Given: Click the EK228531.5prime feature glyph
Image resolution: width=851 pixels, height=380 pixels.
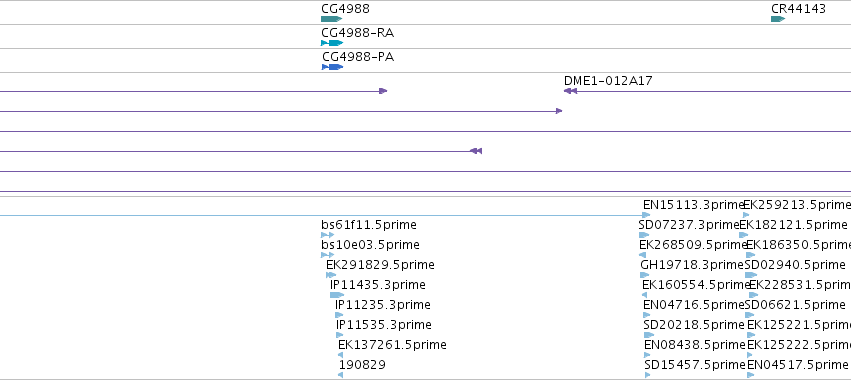Looking at the screenshot, I should tap(753, 295).
